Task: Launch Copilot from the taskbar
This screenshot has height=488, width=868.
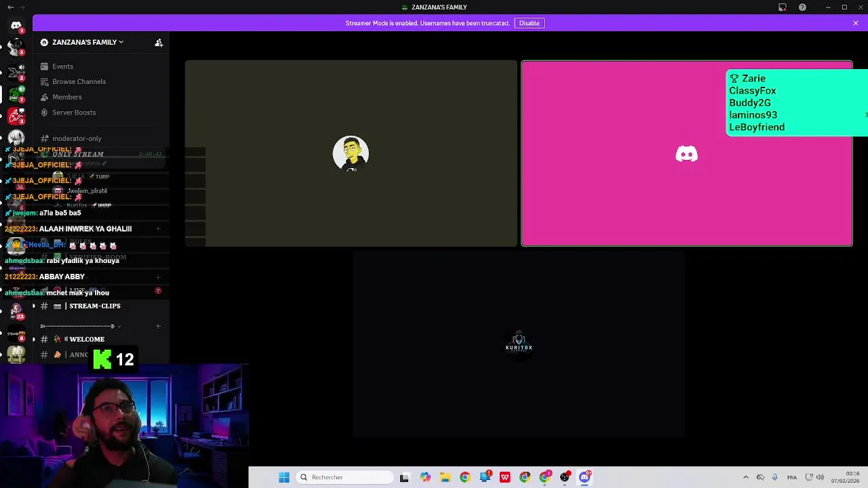Action: pos(425,477)
